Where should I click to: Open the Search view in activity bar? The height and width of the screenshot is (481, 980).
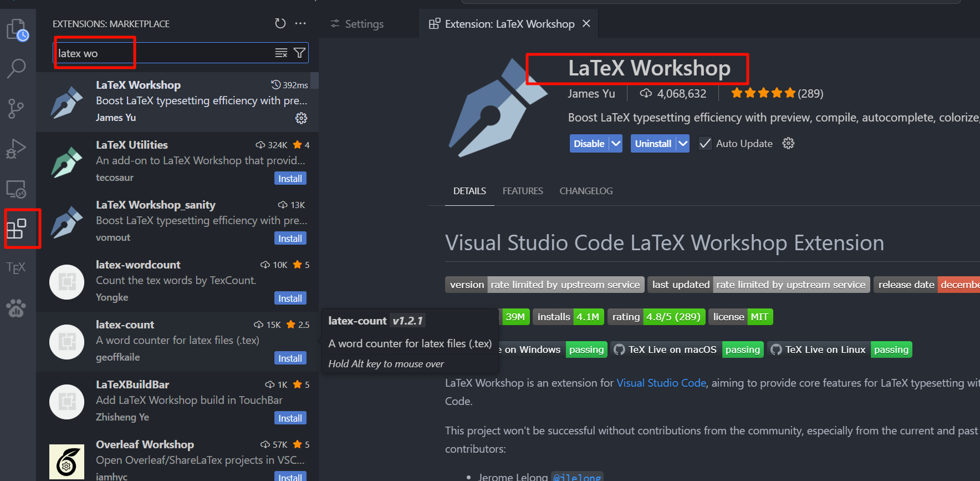pyautogui.click(x=17, y=68)
